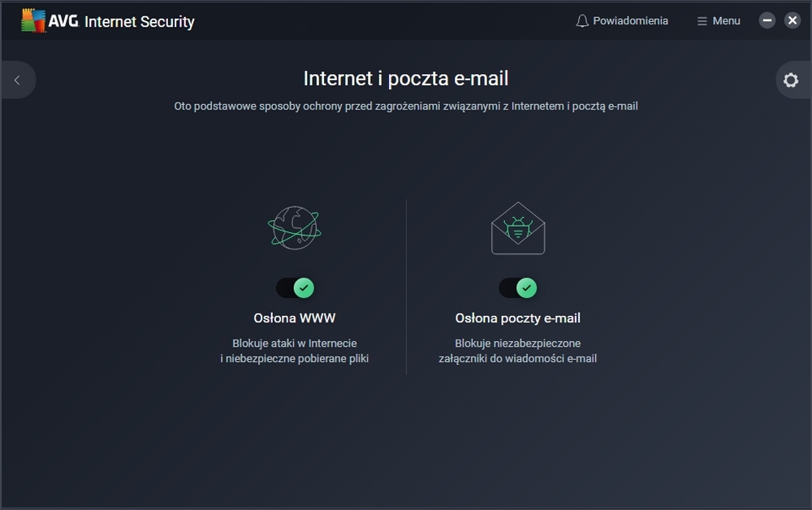Open the Menu text label
Viewport: 812px width, 510px height.
(727, 21)
